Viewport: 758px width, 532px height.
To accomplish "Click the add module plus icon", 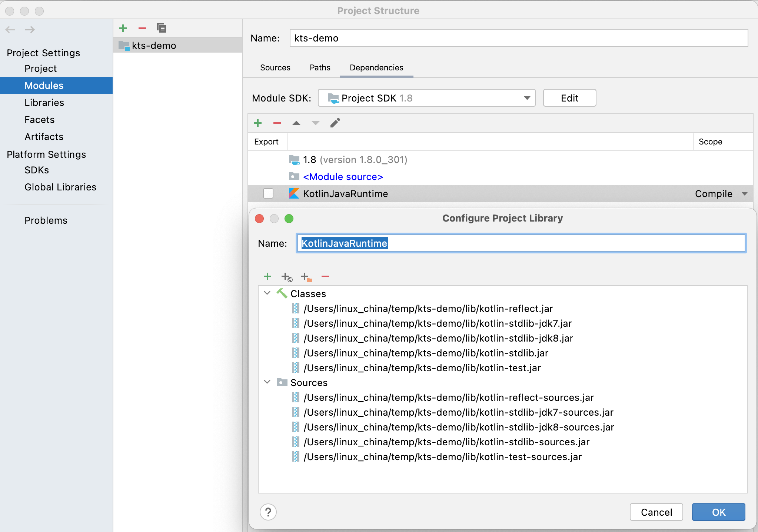I will click(x=123, y=28).
